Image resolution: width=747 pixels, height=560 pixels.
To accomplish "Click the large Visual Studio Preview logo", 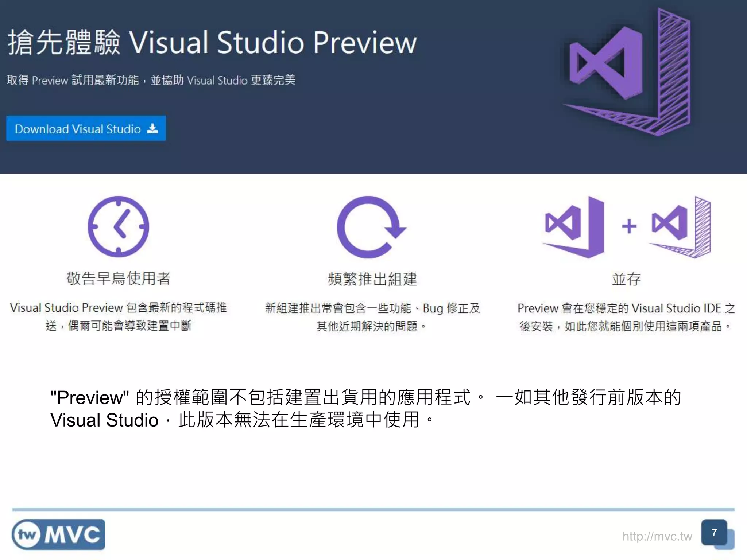I will tap(627, 72).
